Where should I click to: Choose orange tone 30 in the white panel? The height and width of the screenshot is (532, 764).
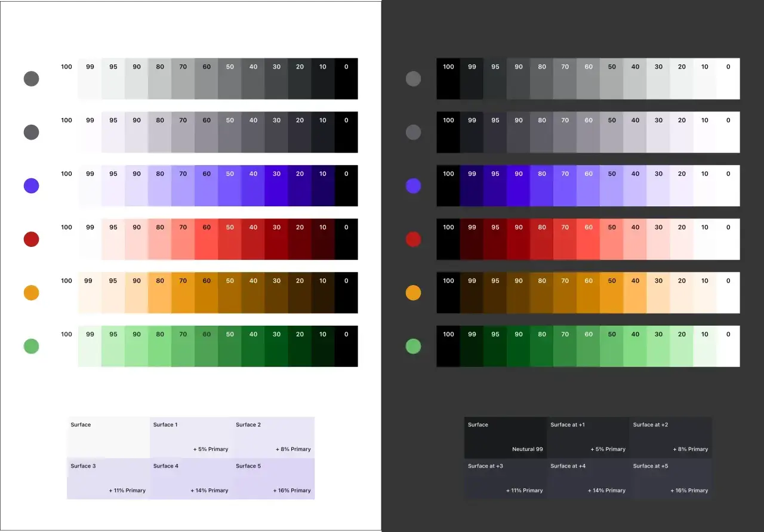coord(276,292)
